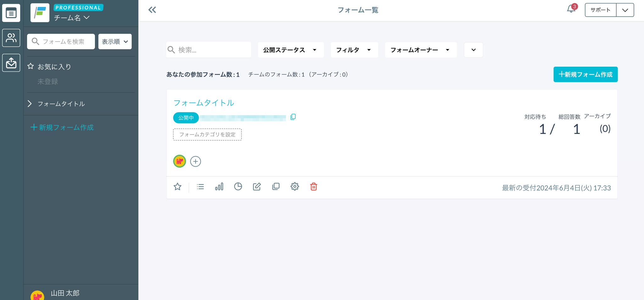
Task: Open the フィルタ dropdown
Action: tap(354, 50)
